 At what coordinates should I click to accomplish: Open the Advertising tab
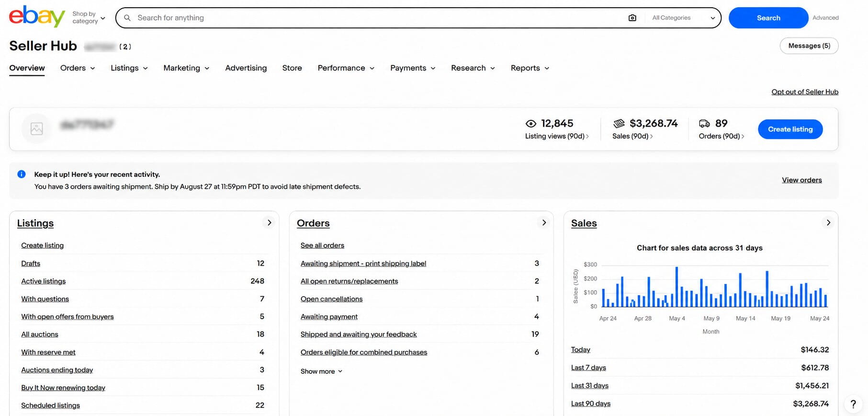246,68
